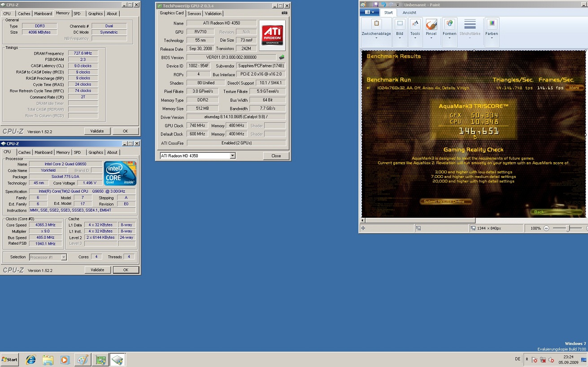This screenshot has height=367, width=588.
Task: Switch to the Ansicht tab in Paint
Action: 409,13
